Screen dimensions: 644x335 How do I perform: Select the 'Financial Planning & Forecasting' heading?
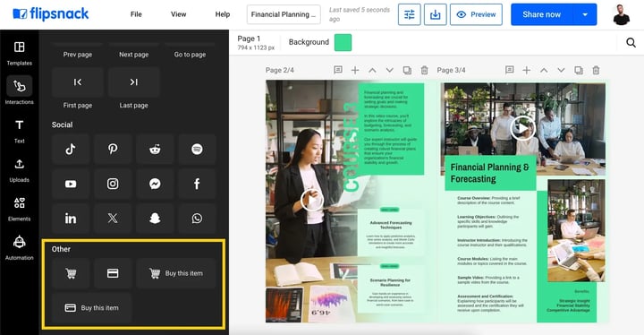[x=490, y=173]
